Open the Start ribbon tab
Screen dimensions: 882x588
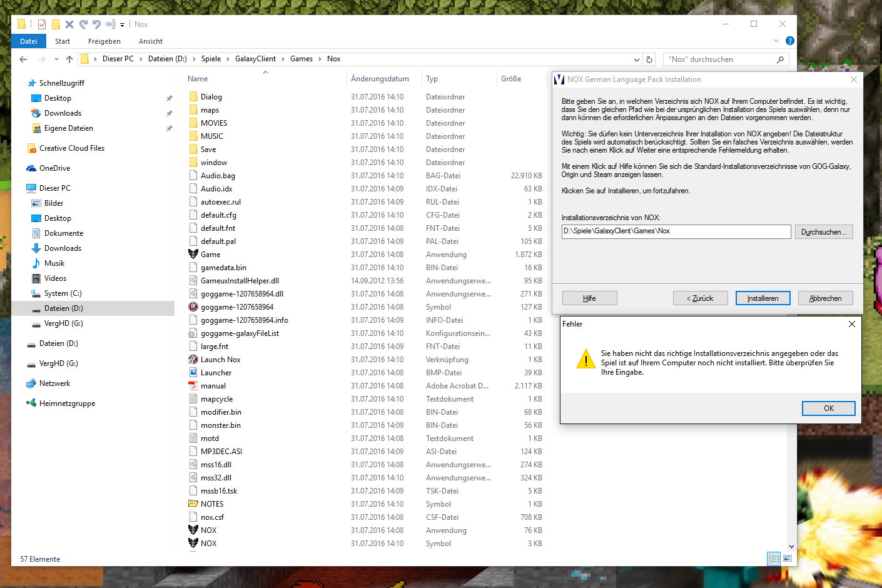[63, 41]
